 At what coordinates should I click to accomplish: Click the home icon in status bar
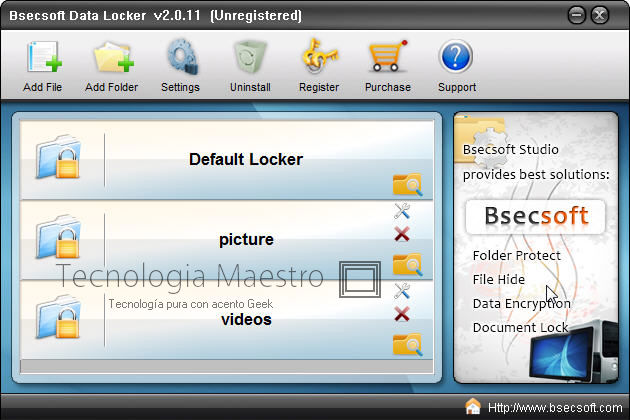(473, 407)
